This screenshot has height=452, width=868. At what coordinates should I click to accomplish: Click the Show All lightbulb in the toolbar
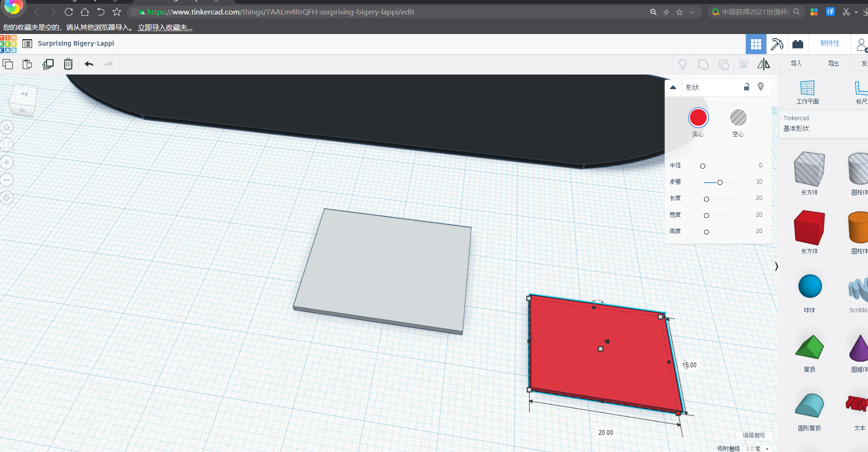[x=682, y=64]
